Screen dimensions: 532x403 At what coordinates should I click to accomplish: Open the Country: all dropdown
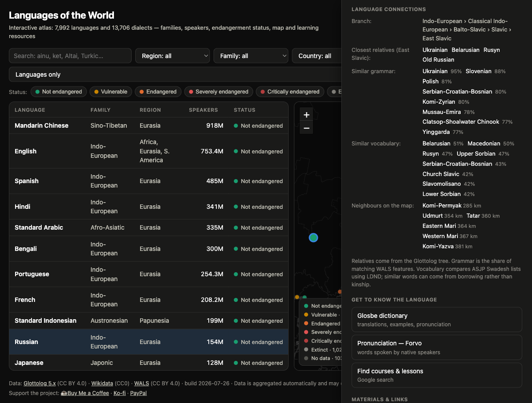point(317,56)
